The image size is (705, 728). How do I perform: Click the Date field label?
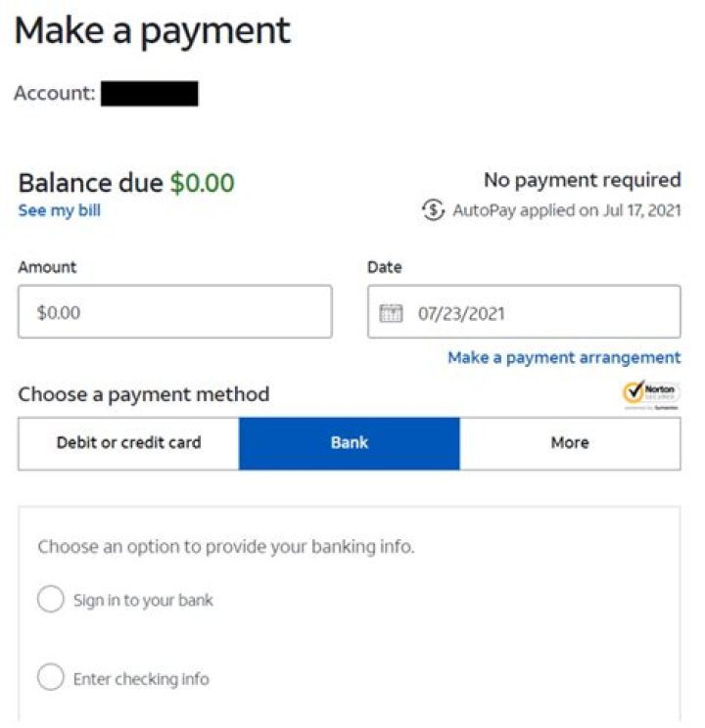[x=385, y=267]
